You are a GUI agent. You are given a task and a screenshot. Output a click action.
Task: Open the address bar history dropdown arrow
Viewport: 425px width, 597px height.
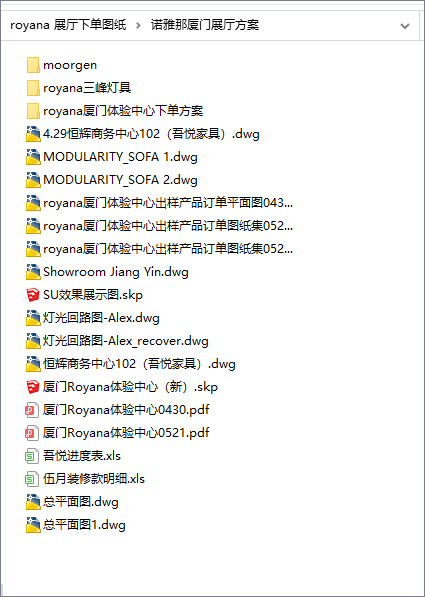click(405, 26)
